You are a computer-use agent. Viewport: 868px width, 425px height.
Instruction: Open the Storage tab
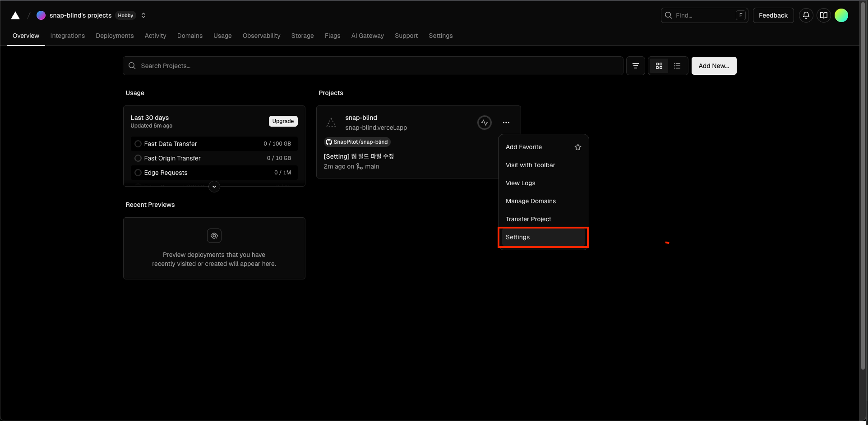tap(302, 36)
